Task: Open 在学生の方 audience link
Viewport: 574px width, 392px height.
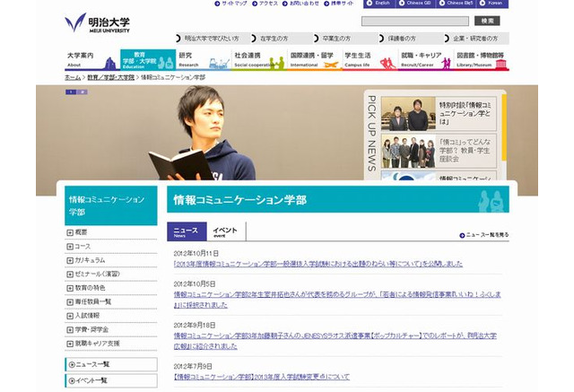Action: point(270,39)
